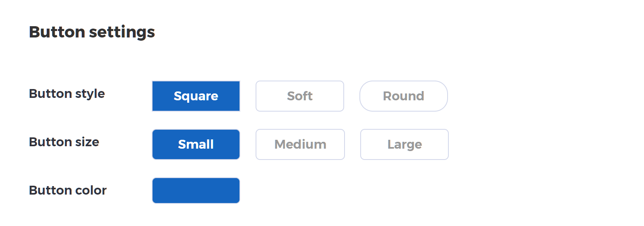This screenshot has height=226, width=644.
Task: Pick the Round button style
Action: [x=404, y=96]
